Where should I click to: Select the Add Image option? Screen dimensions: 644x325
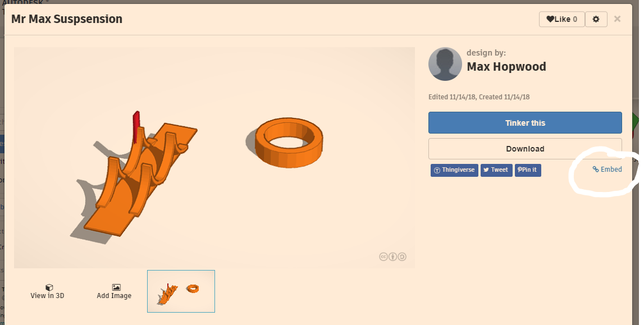coord(114,291)
